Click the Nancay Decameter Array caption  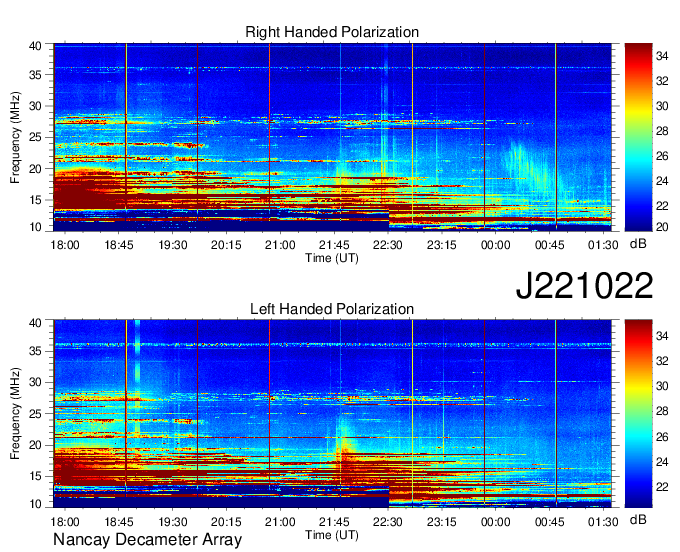pos(147,539)
